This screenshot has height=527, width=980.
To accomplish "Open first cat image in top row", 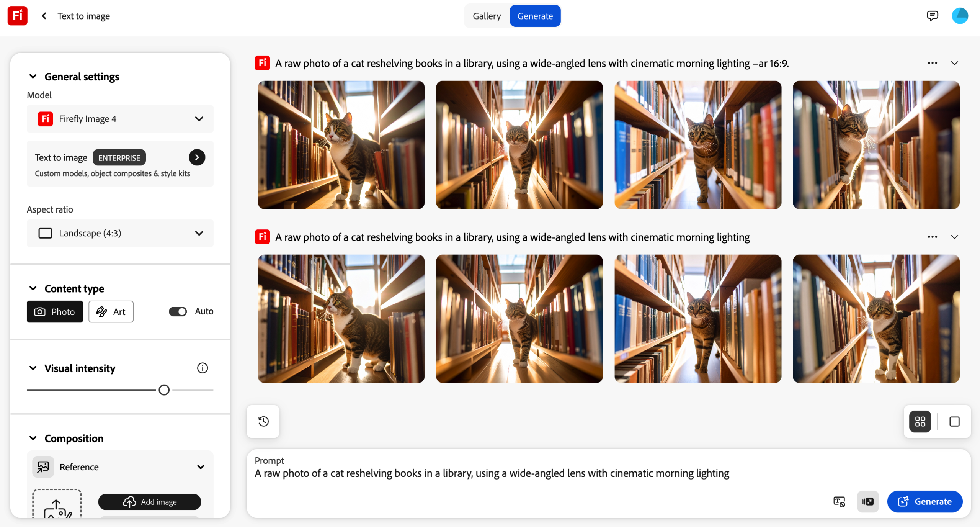I will (x=341, y=145).
